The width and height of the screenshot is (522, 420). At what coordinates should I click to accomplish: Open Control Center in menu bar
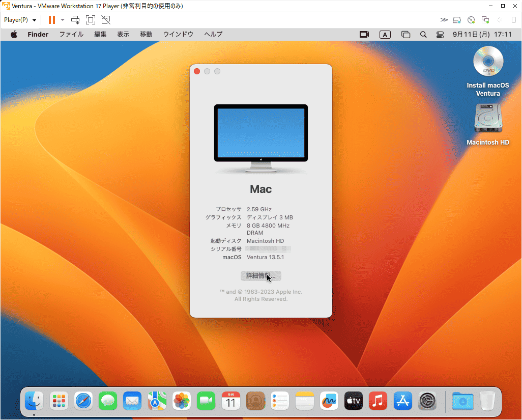pyautogui.click(x=440, y=35)
